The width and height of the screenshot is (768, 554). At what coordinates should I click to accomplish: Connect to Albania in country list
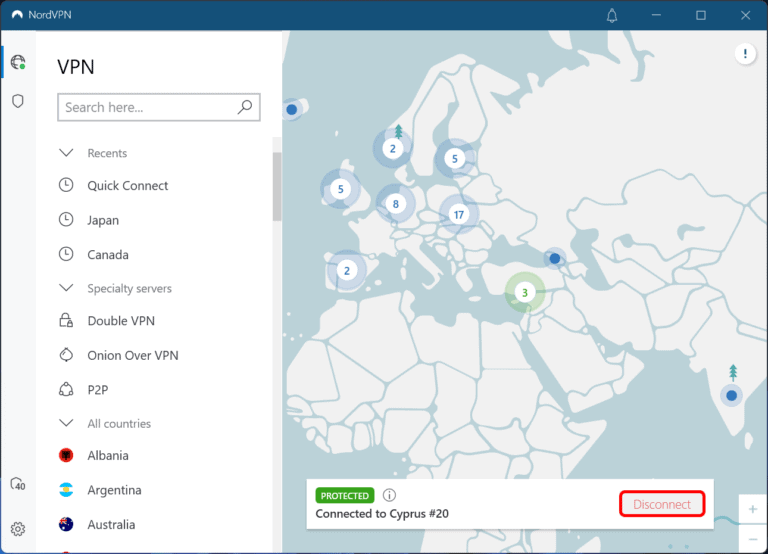point(107,456)
